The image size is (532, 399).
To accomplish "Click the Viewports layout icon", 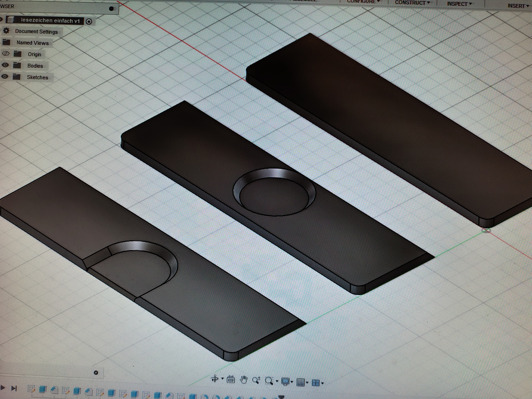I will click(315, 383).
